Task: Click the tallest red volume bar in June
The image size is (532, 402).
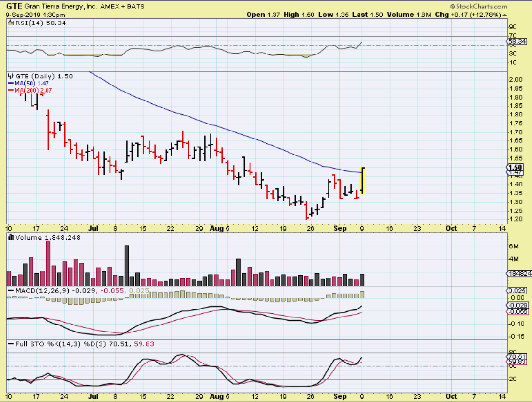Action: pos(48,263)
